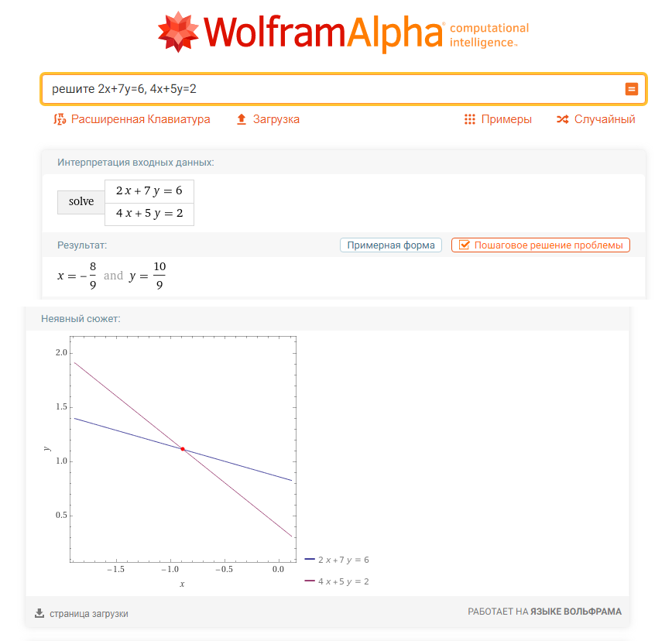Image resolution: width=672 pixels, height=641 pixels.
Task: Click the download page icon
Action: 39,613
